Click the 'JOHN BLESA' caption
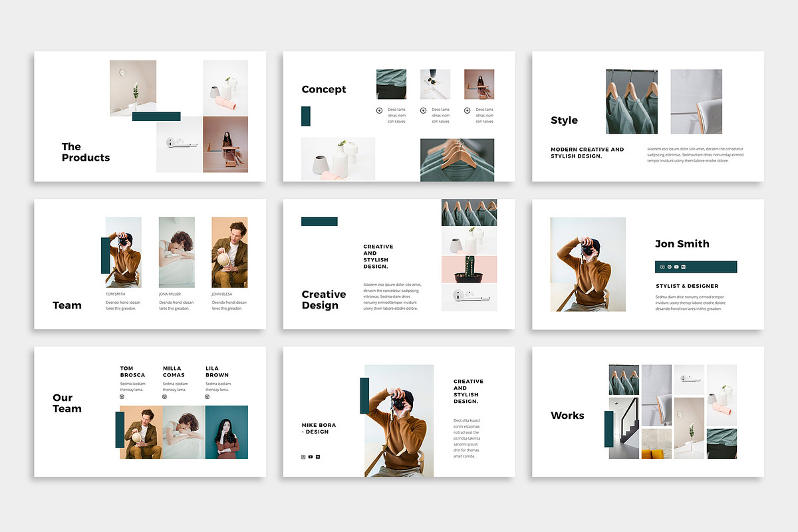The width and height of the screenshot is (798, 532). (222, 294)
